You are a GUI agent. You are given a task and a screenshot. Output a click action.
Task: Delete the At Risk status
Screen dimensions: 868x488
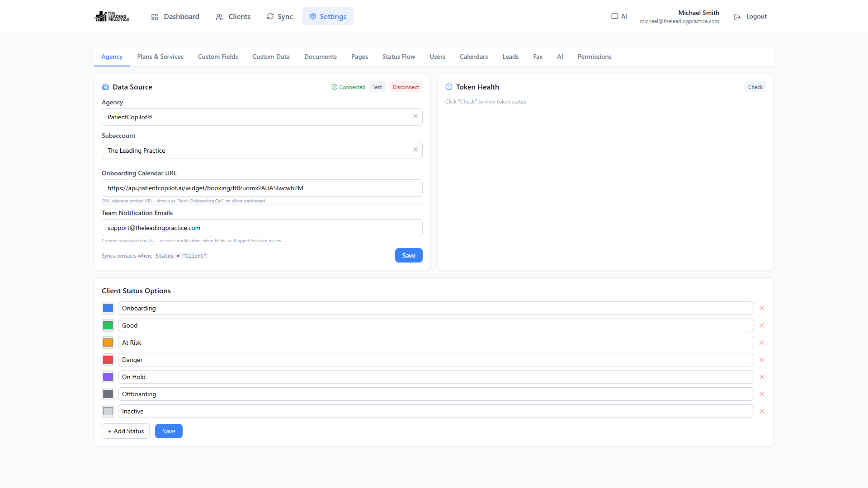coord(762,343)
